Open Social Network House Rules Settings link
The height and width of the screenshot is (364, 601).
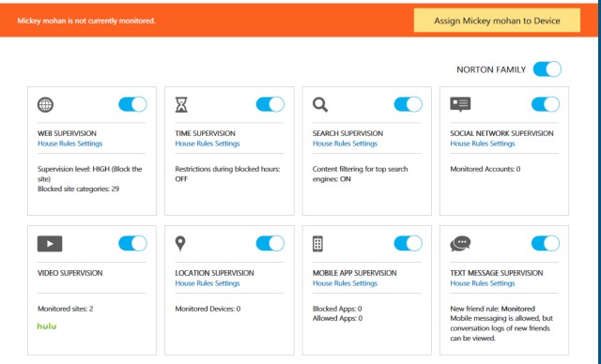pos(483,144)
